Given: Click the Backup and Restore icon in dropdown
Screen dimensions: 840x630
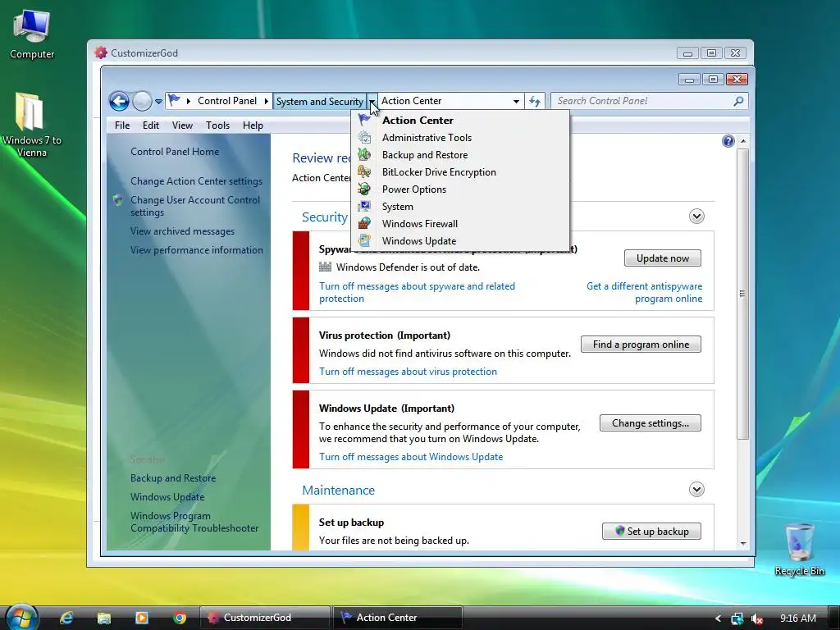Looking at the screenshot, I should [x=364, y=154].
